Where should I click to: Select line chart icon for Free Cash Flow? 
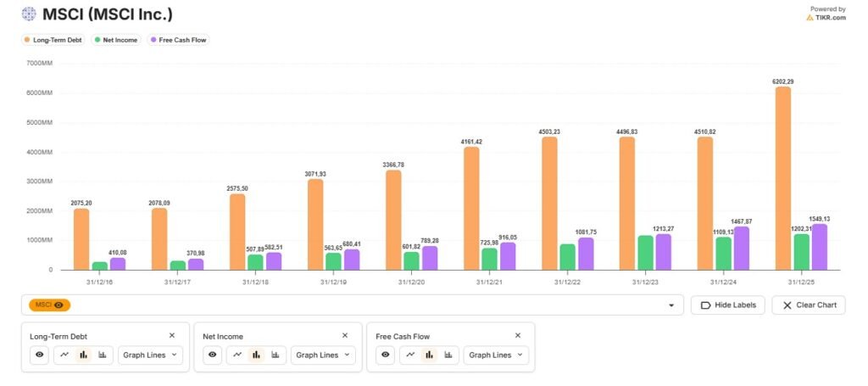coord(411,355)
